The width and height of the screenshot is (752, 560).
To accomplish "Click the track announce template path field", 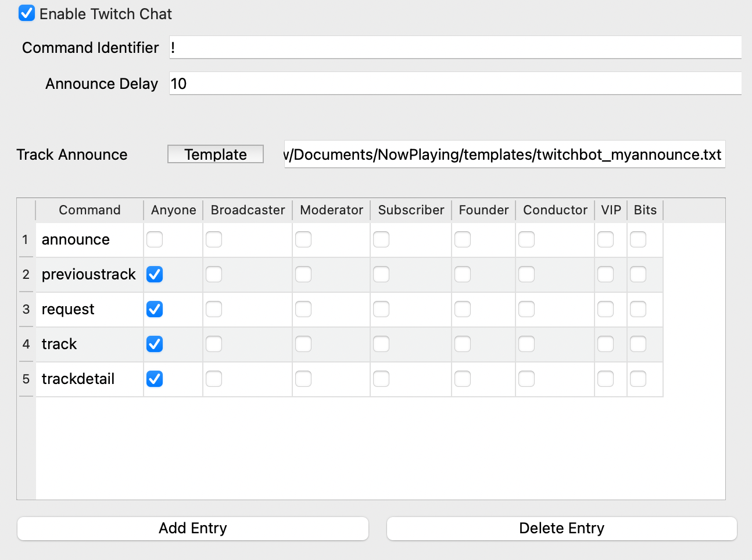I will coord(504,155).
